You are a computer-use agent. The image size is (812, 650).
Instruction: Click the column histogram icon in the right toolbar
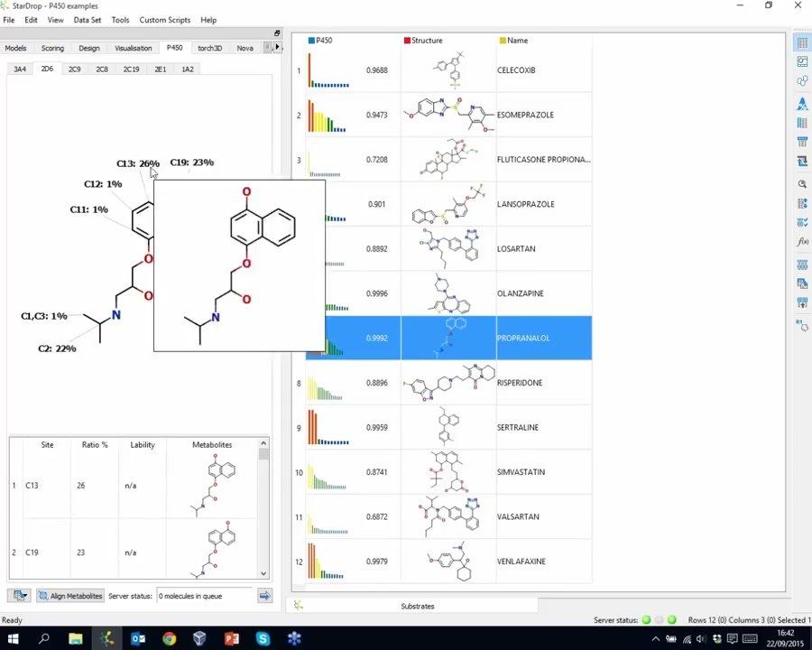click(801, 124)
